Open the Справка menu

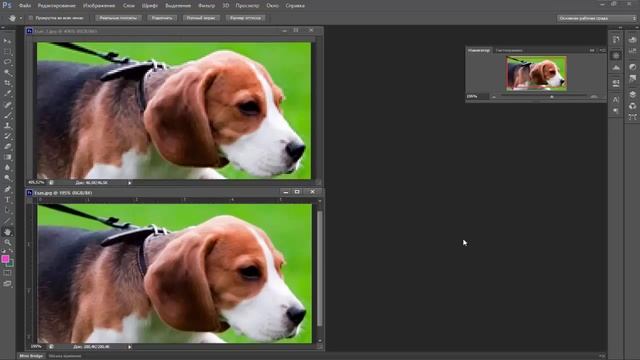pos(295,6)
